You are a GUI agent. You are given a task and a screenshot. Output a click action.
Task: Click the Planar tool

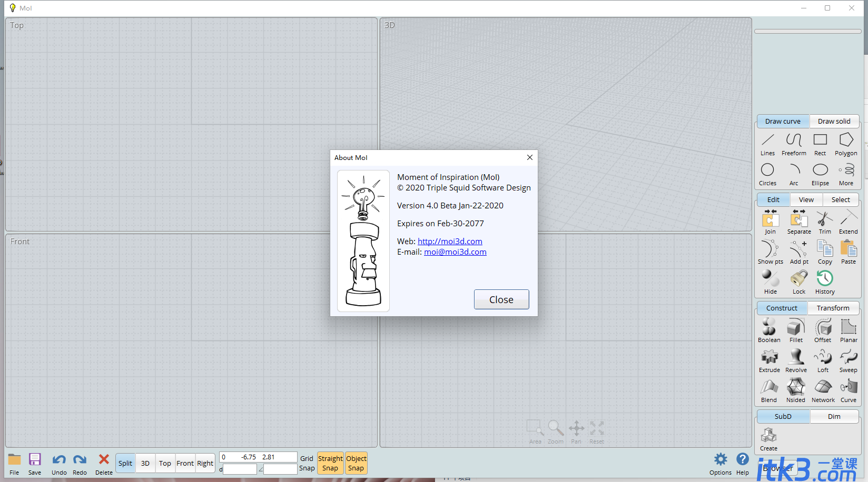click(849, 330)
